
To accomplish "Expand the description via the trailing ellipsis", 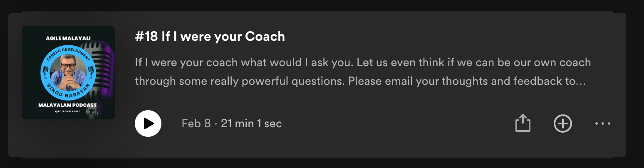I will [581, 81].
